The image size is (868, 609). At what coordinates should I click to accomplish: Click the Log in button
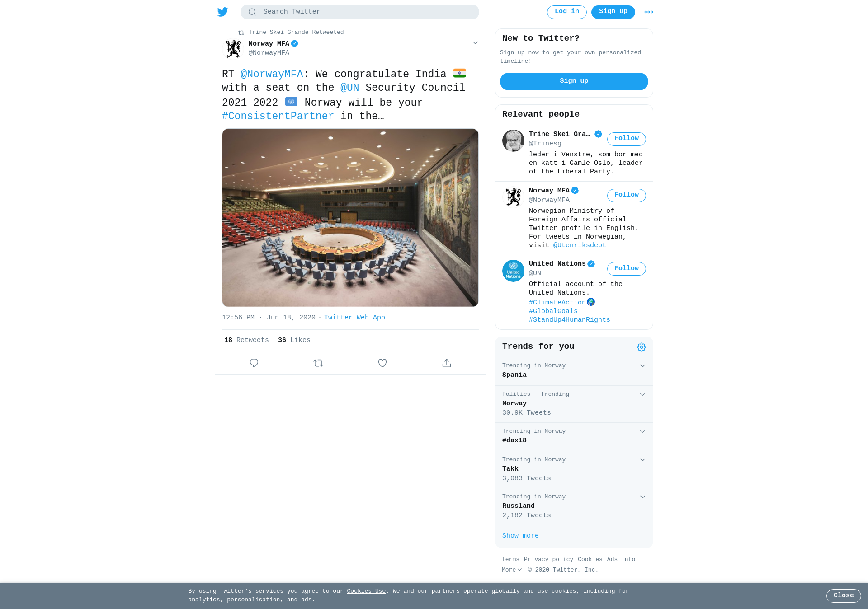pos(566,12)
